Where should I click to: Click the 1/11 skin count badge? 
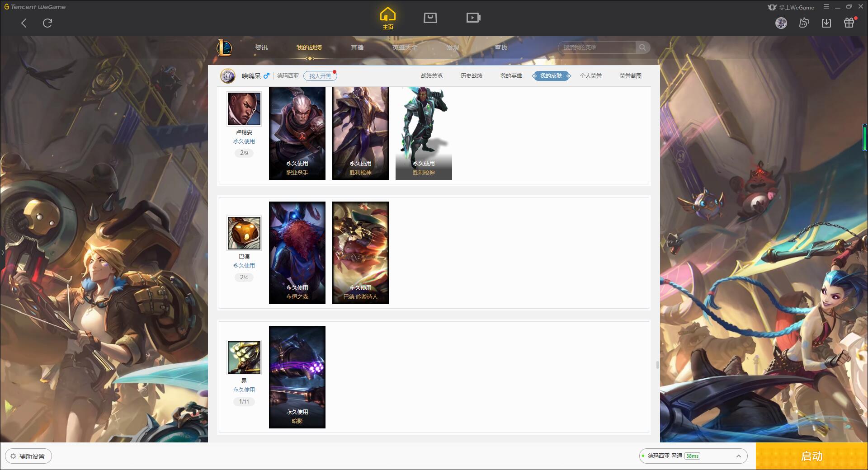(244, 402)
